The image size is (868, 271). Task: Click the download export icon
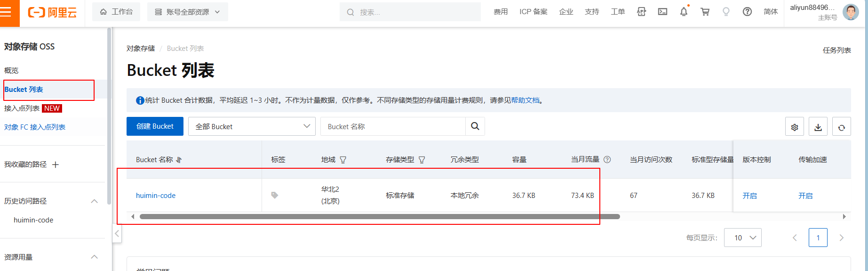818,127
